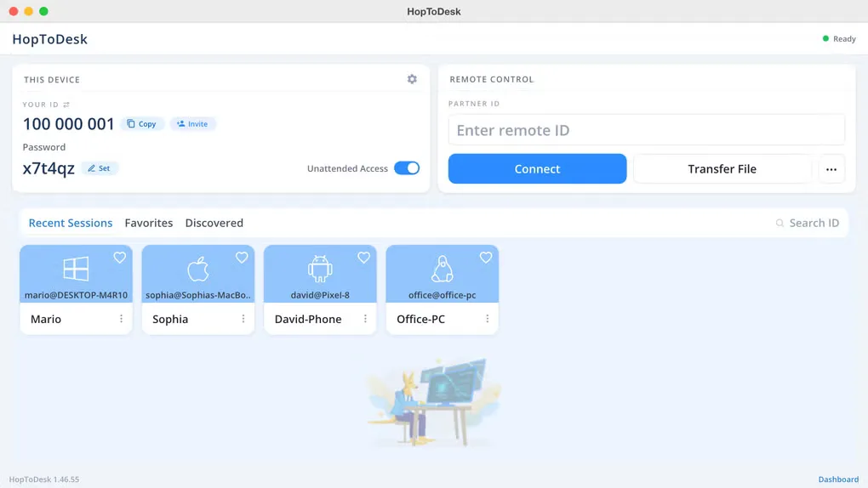This screenshot has height=488, width=868.
Task: Open the Dashboard link
Action: point(838,479)
